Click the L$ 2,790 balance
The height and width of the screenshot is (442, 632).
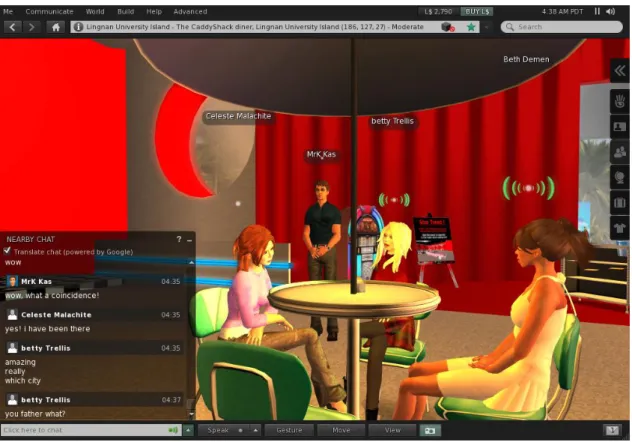(x=438, y=11)
